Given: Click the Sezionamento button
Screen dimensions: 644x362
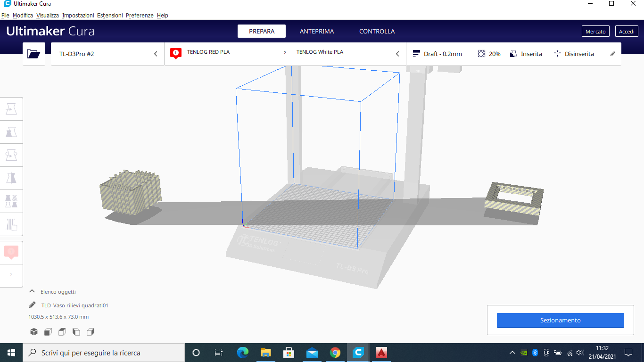Looking at the screenshot, I should click(x=560, y=320).
